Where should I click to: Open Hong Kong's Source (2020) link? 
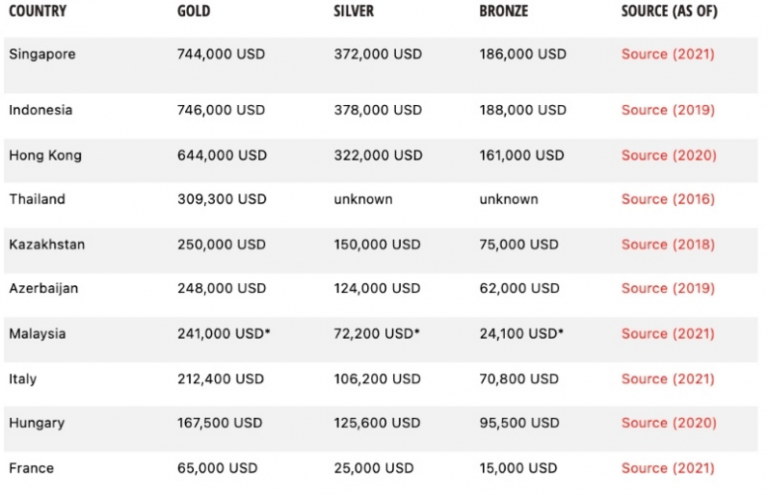click(669, 155)
